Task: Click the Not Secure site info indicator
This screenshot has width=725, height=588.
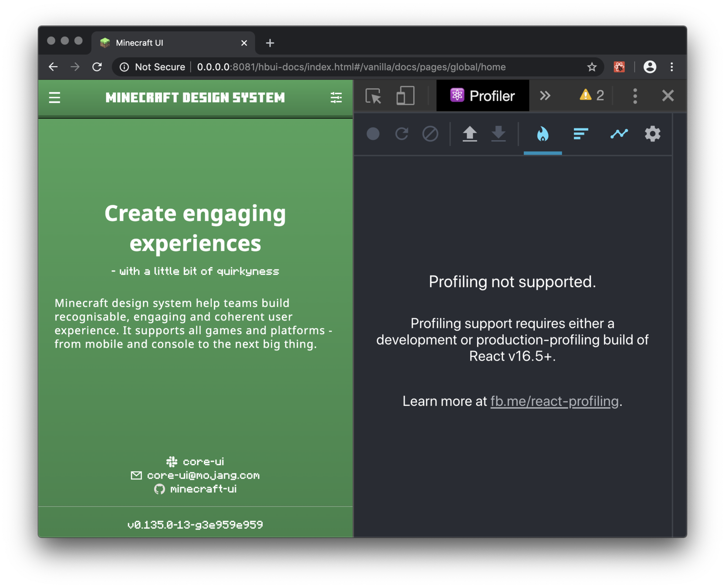Action: (x=152, y=67)
